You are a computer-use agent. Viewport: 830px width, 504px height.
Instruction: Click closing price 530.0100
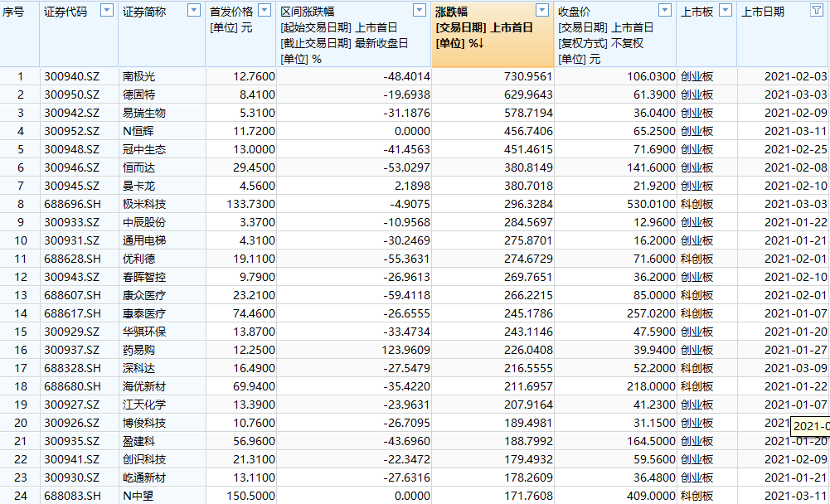(651, 204)
